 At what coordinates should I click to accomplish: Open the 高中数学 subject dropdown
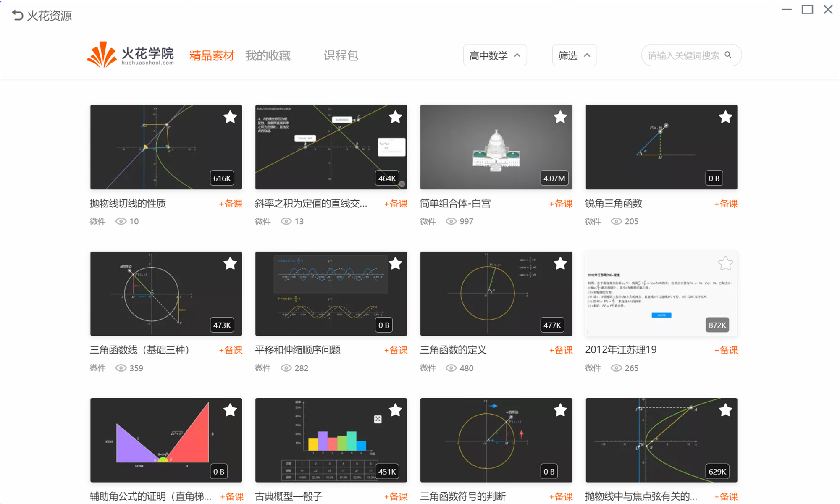pos(495,55)
